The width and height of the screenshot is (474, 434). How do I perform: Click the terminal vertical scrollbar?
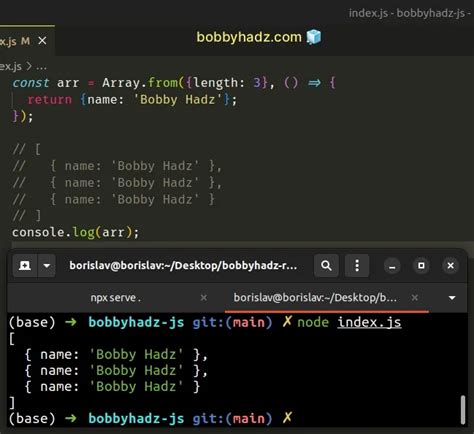463,409
